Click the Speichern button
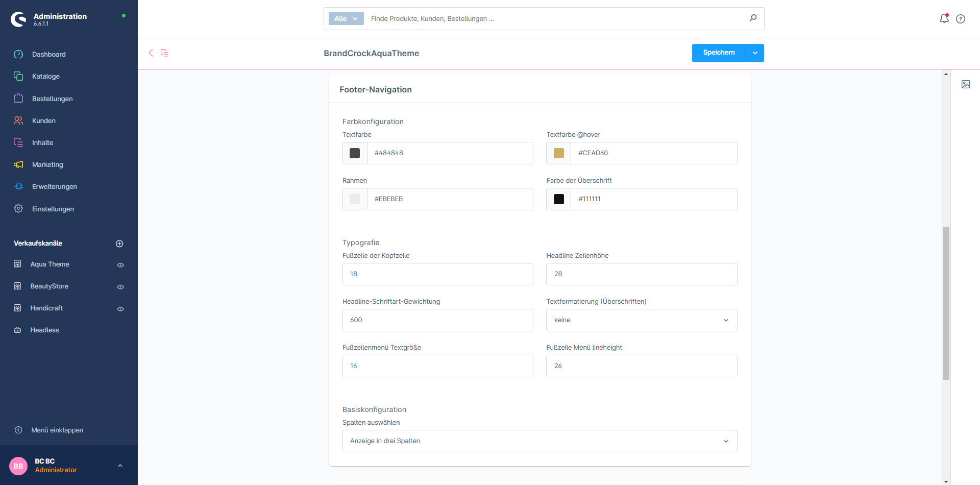Screen dimensions: 980x485 (x=719, y=53)
